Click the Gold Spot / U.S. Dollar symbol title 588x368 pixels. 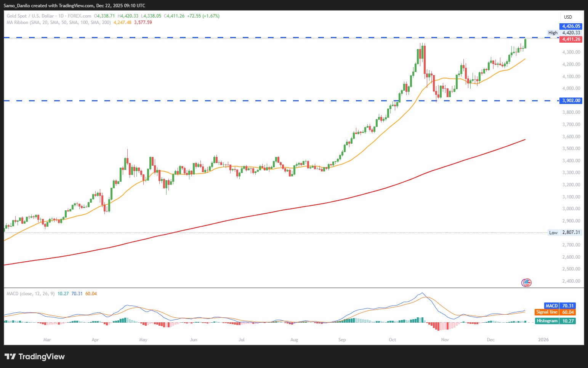[x=30, y=16]
